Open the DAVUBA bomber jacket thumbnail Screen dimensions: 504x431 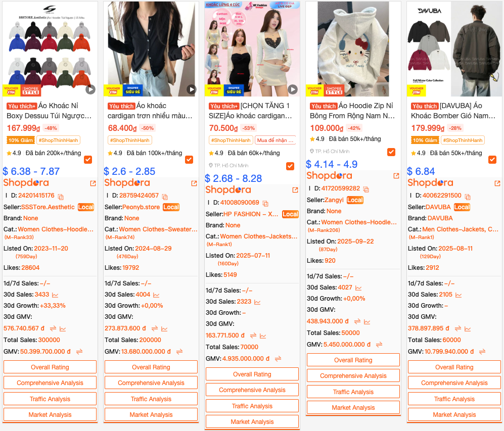(x=454, y=49)
